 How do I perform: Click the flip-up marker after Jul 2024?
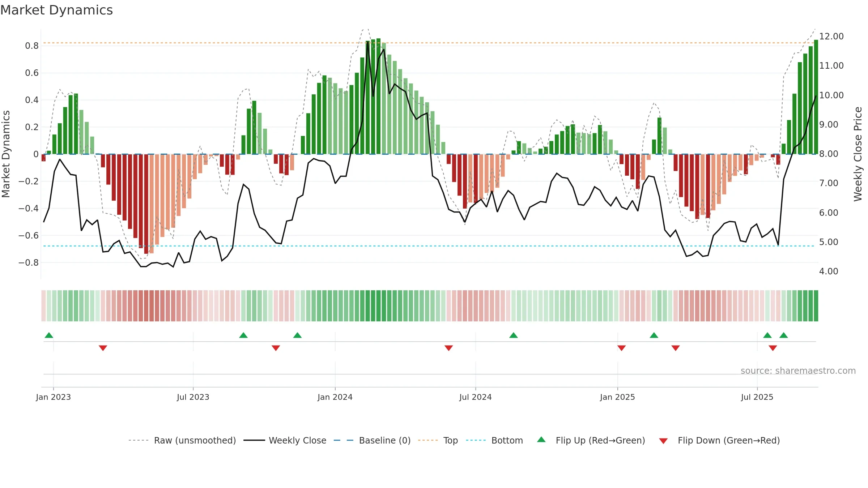(514, 335)
